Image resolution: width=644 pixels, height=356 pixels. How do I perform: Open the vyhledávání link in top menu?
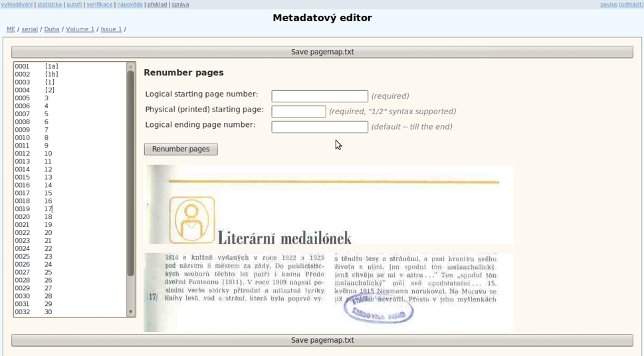click(17, 5)
